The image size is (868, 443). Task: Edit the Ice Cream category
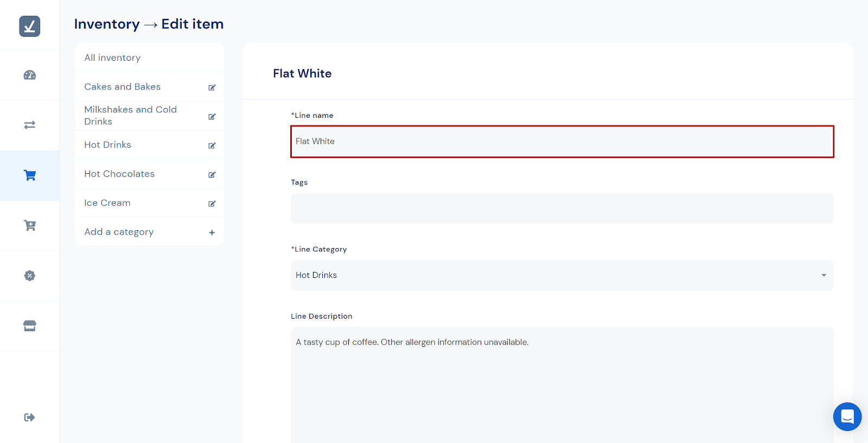[x=212, y=204]
